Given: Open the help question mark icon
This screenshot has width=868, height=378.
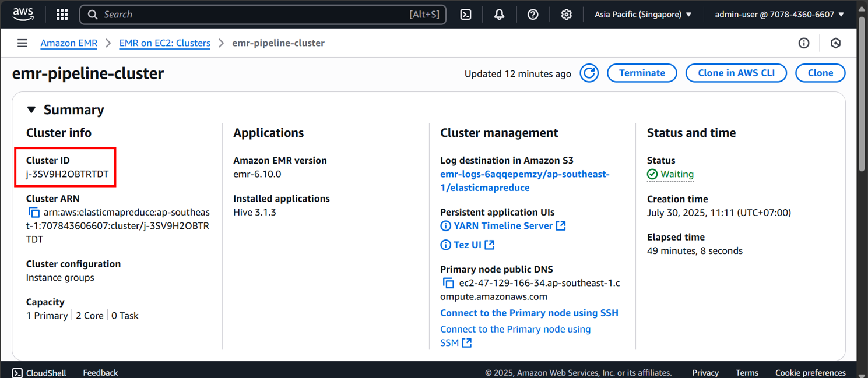Looking at the screenshot, I should (x=533, y=15).
